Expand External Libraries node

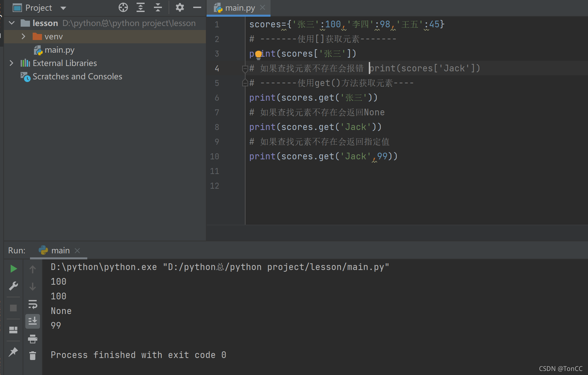click(11, 63)
